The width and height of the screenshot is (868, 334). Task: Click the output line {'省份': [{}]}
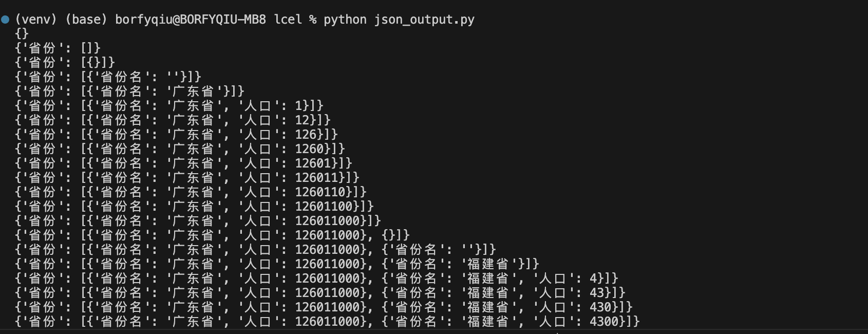click(65, 62)
